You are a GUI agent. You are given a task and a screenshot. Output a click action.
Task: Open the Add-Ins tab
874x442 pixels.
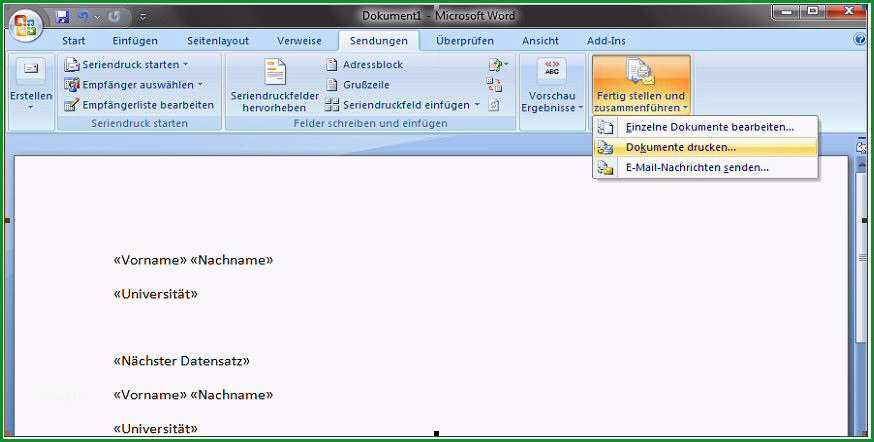click(606, 41)
